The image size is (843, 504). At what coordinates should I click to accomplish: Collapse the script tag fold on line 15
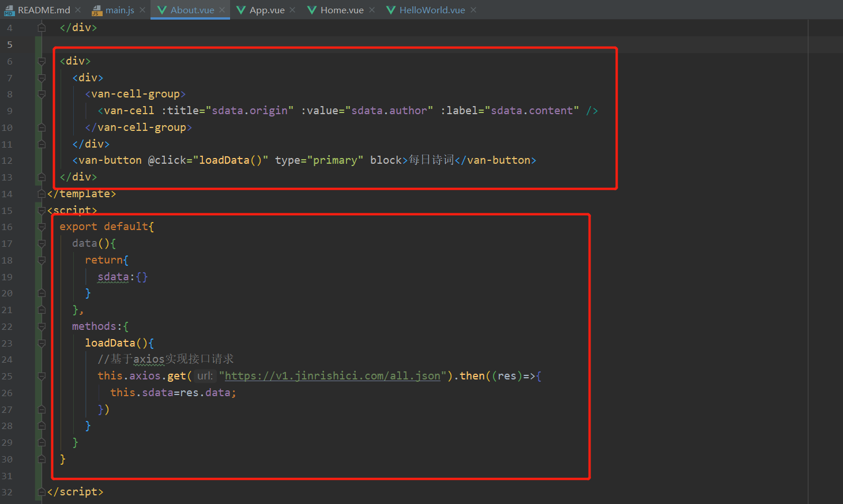coord(42,210)
